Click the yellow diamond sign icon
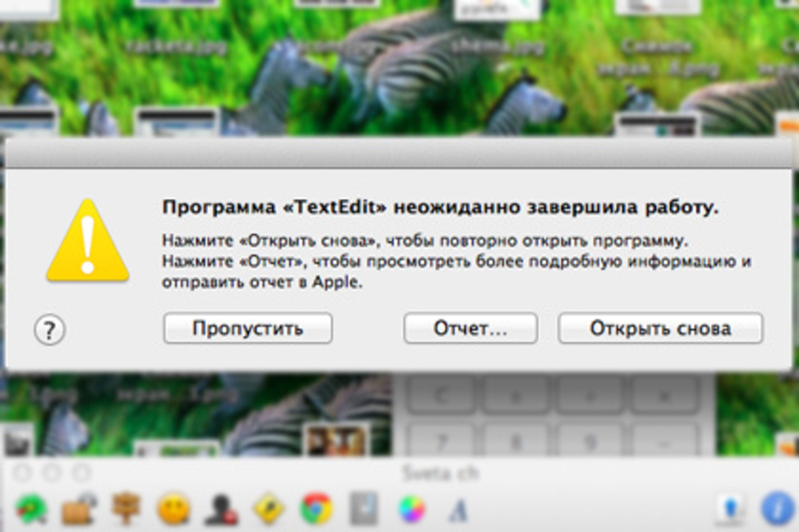The width and height of the screenshot is (799, 532). tap(269, 510)
